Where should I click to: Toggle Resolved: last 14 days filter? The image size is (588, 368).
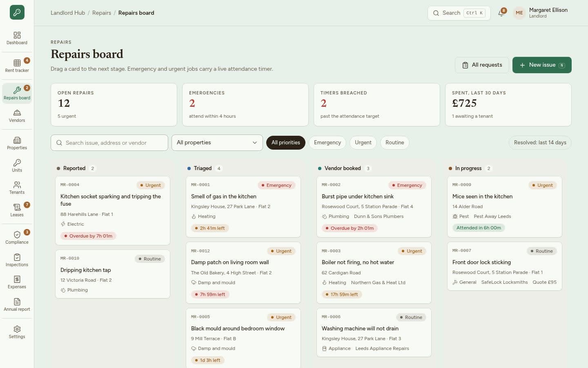pyautogui.click(x=540, y=143)
